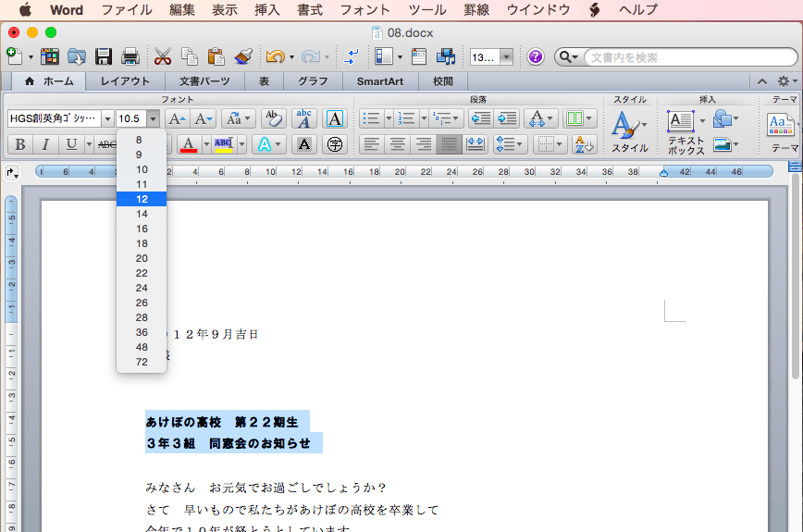Screen dimensions: 803x532
Task: Click the Redo arrow icon
Action: point(310,56)
